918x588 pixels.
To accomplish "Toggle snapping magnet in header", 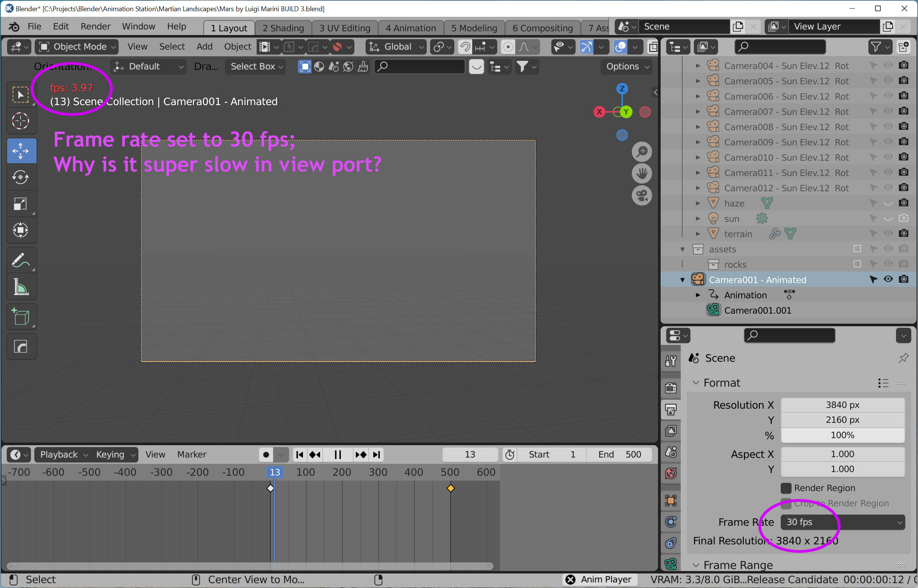I will coord(465,47).
